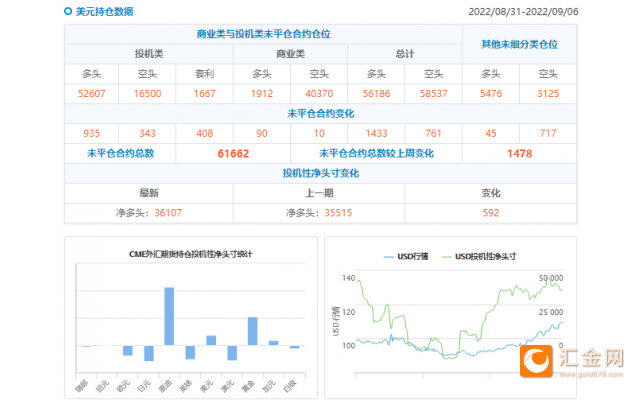Click the CME外汇期货持仓投机性净头寸统计 chart title
This screenshot has height=400, width=640.
click(191, 254)
